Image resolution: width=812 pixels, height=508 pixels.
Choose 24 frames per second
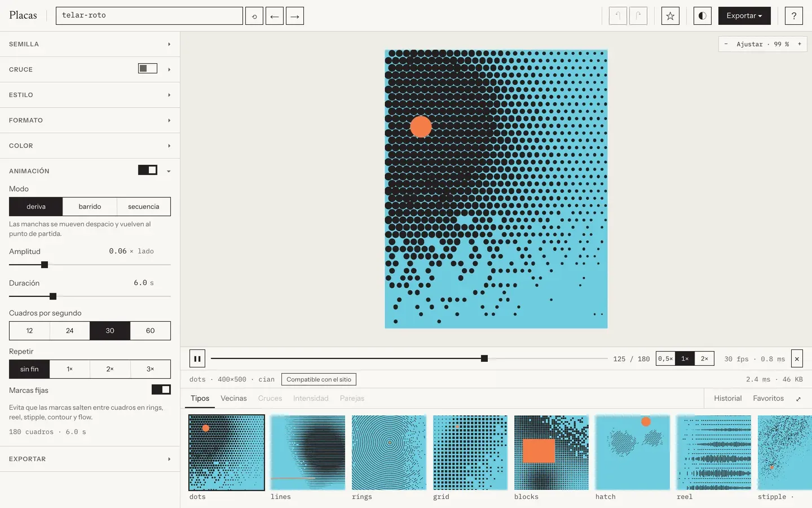point(70,331)
